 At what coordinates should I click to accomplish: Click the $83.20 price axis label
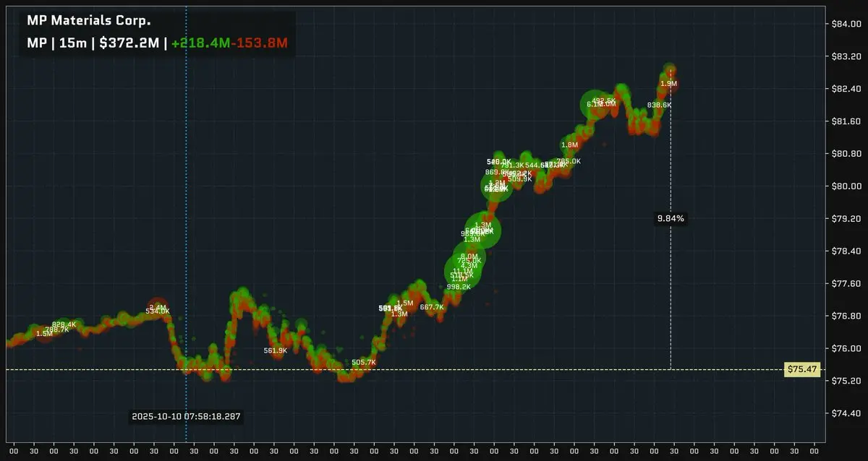(845, 56)
